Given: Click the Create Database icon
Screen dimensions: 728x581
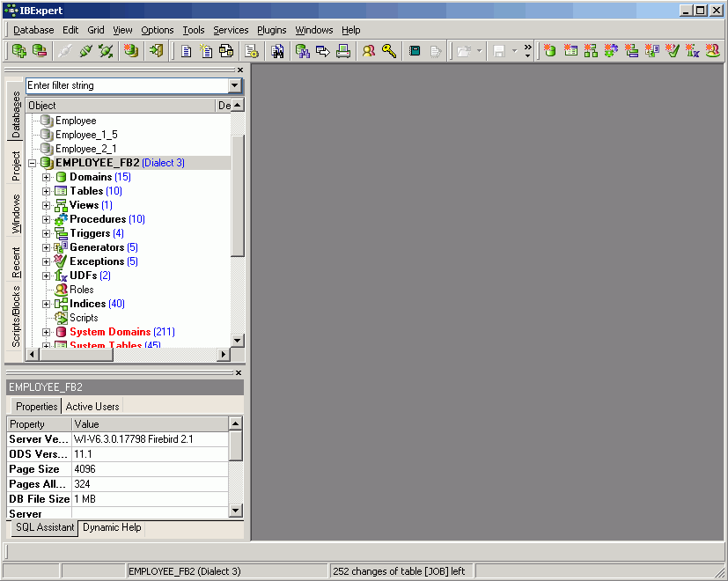Looking at the screenshot, I should (x=131, y=51).
